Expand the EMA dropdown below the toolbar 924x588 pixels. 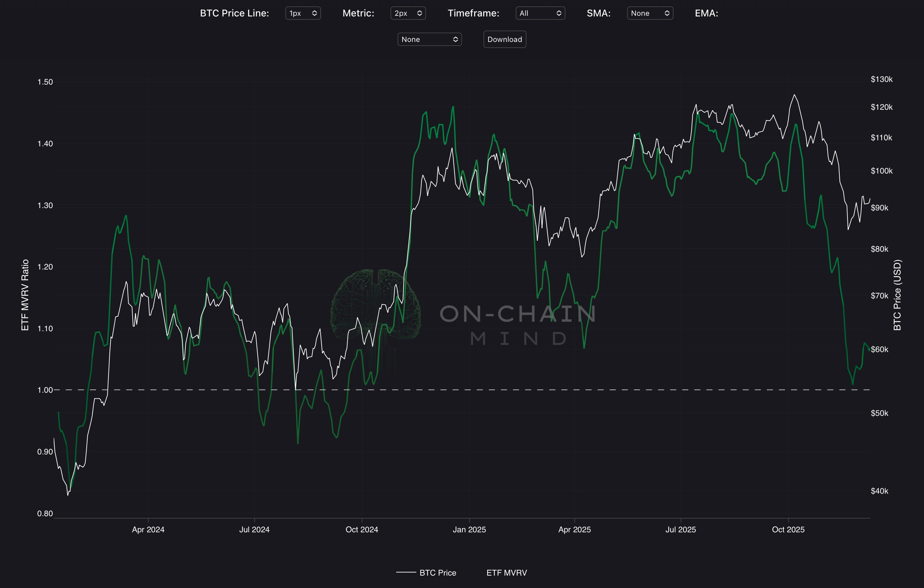point(429,39)
